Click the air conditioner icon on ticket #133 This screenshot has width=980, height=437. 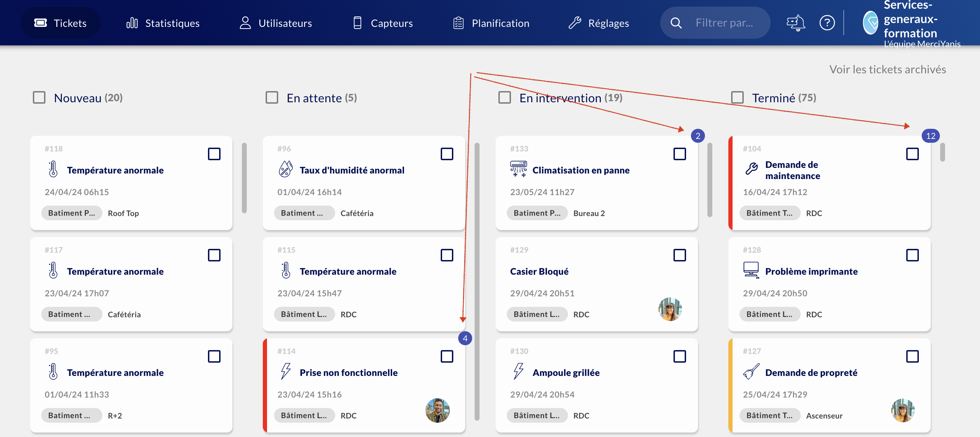(518, 169)
